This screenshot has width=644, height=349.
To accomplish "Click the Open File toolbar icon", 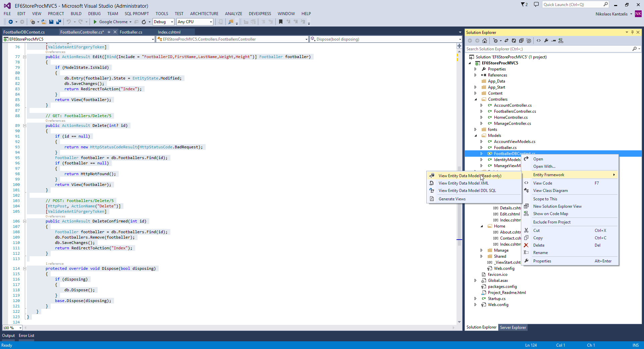I will 44,22.
